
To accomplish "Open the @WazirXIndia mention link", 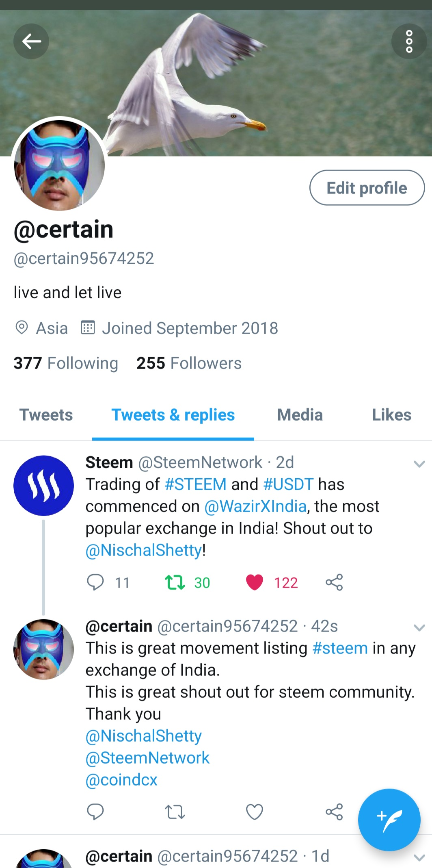I will coord(255,506).
